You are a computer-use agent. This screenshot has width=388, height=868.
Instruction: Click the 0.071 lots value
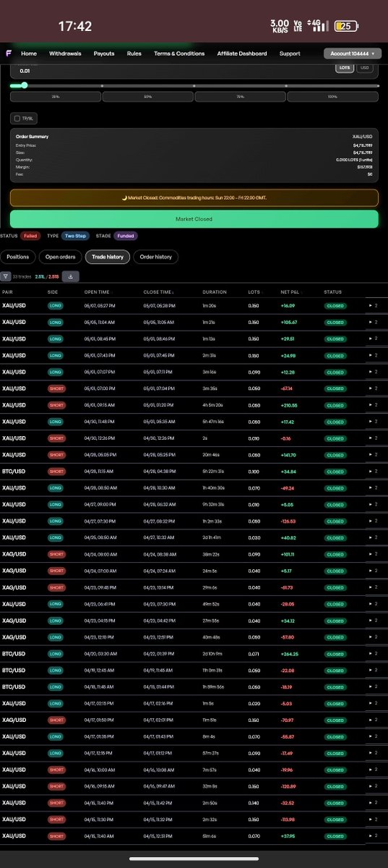(x=254, y=653)
